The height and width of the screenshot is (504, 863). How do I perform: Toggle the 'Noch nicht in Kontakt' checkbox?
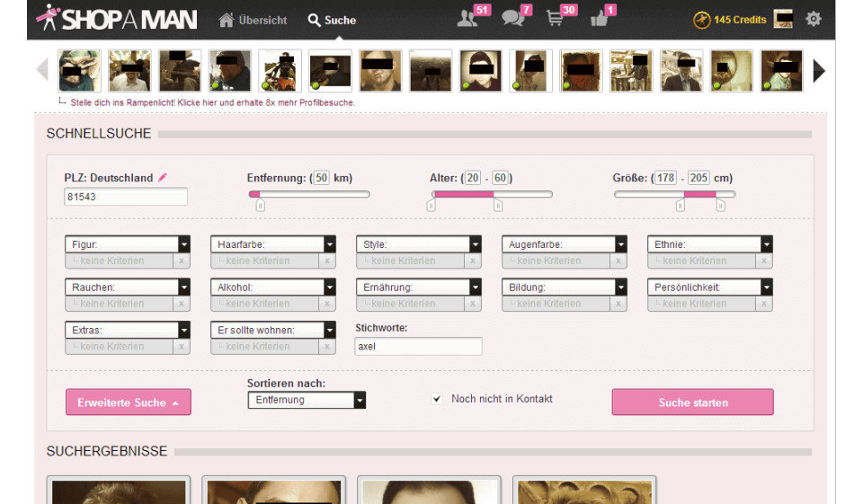coord(437,399)
